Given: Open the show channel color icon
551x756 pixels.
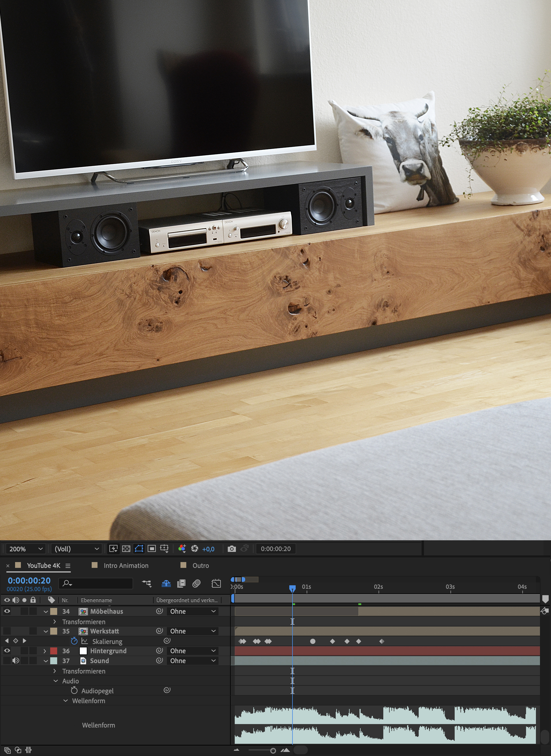Looking at the screenshot, I should [182, 549].
